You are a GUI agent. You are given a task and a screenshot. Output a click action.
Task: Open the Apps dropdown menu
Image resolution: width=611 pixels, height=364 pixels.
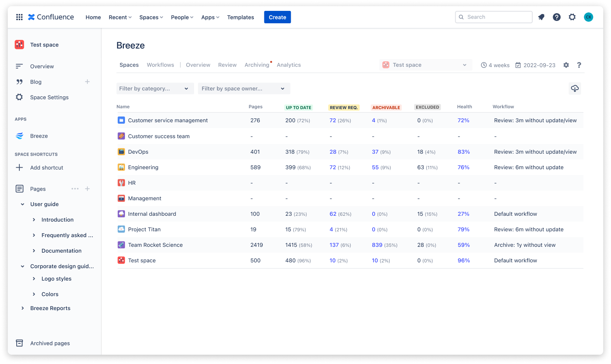[210, 17]
